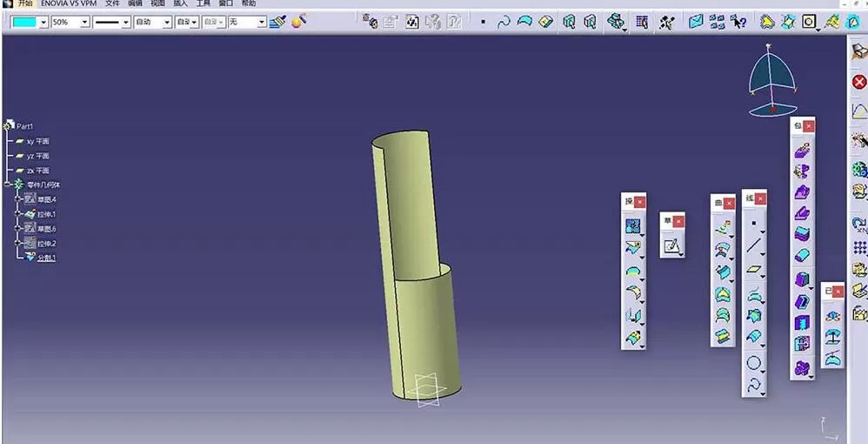Select 分割.1 in the specification tree

(46, 258)
